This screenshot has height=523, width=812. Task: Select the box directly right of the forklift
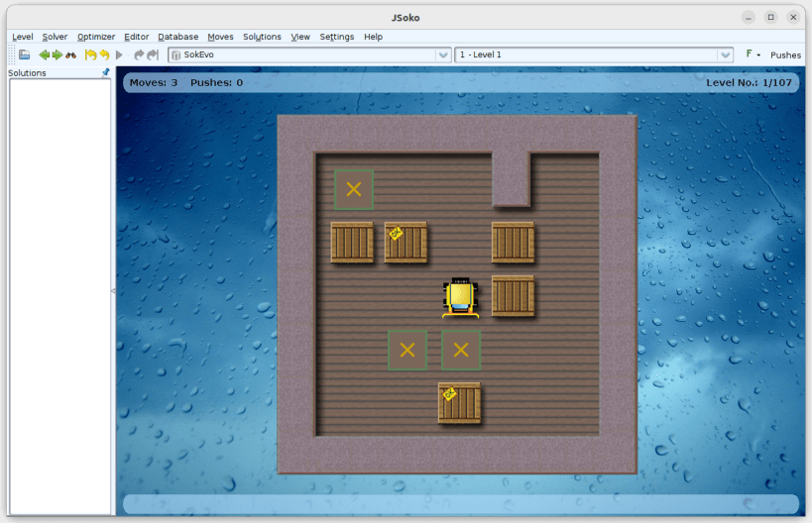(514, 295)
